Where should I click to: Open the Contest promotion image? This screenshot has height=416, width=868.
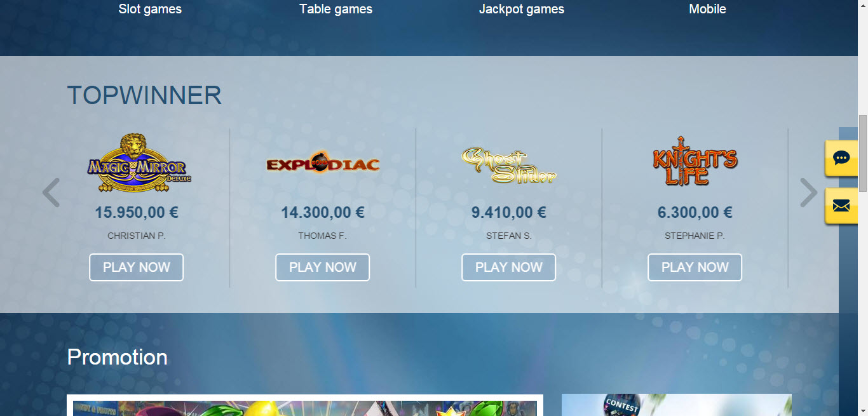point(677,405)
